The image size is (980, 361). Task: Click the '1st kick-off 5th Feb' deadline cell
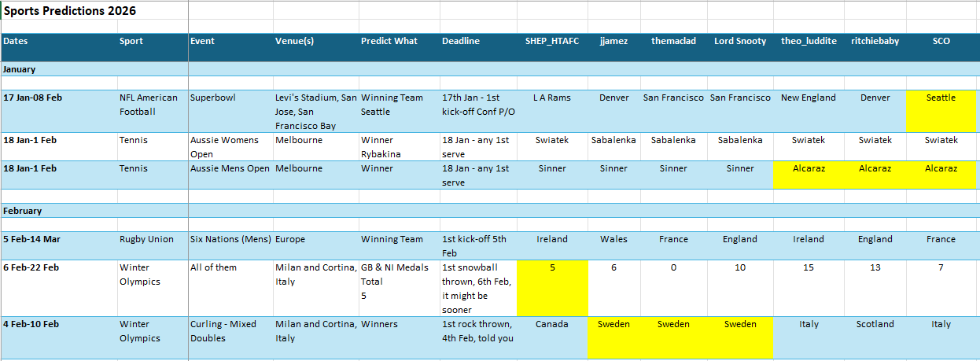(477, 245)
